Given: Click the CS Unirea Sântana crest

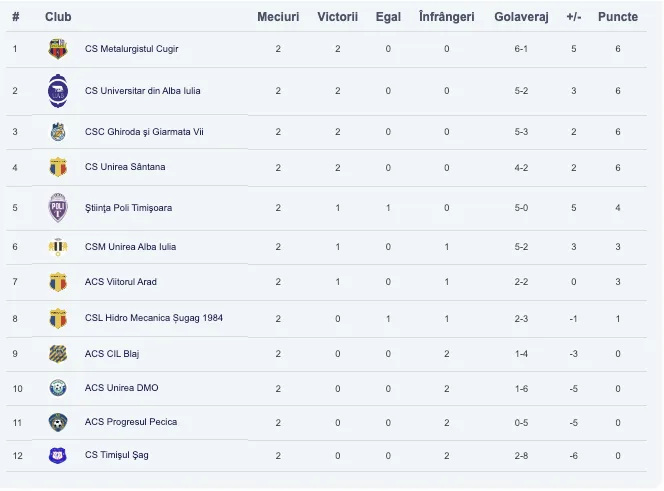Looking at the screenshot, I should [x=58, y=167].
